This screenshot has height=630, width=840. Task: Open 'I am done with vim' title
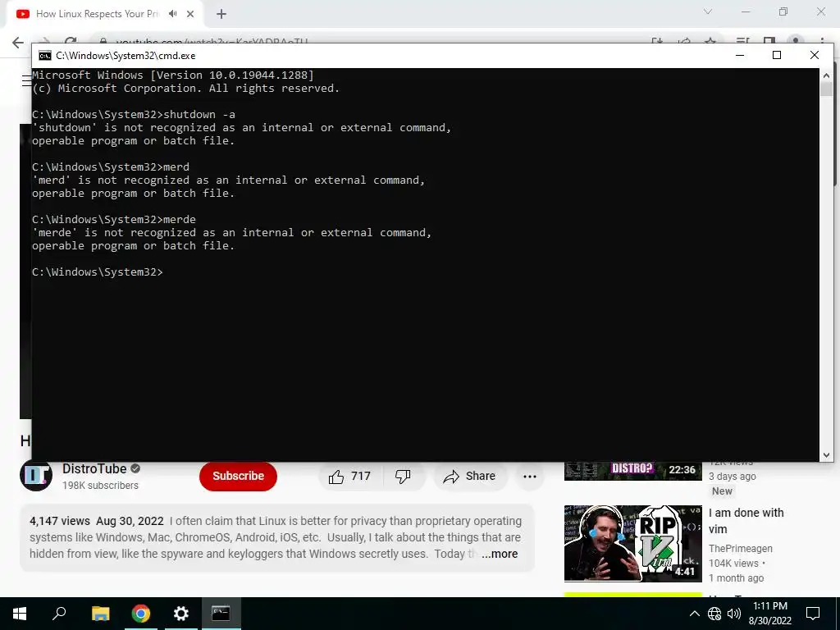(x=746, y=521)
